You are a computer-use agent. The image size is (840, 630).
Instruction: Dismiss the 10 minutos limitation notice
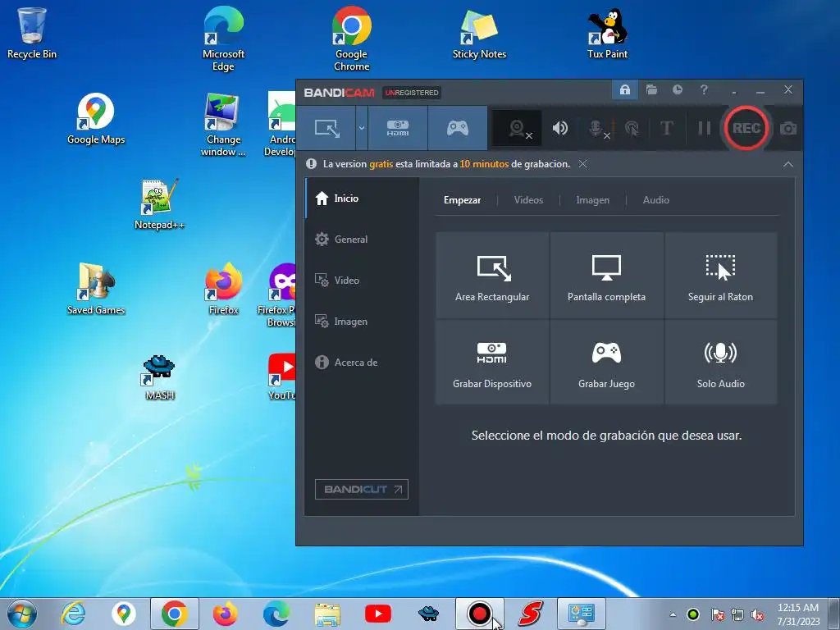point(583,164)
